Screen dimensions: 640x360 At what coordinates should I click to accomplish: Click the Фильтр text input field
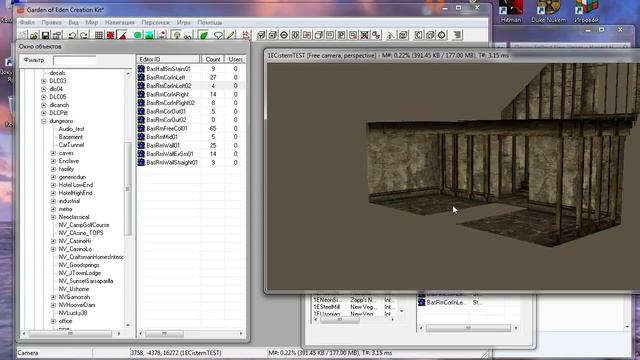coord(74,60)
